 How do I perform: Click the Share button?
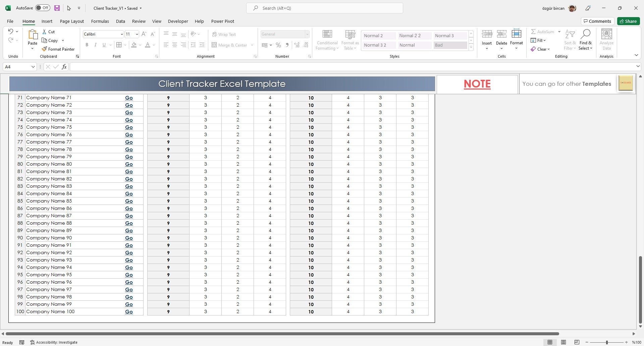pyautogui.click(x=629, y=21)
